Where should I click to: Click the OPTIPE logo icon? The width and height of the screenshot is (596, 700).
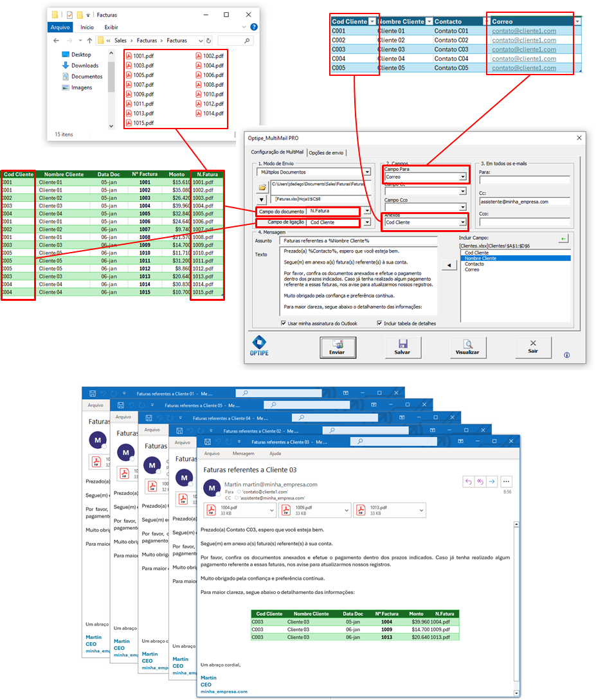coord(258,343)
